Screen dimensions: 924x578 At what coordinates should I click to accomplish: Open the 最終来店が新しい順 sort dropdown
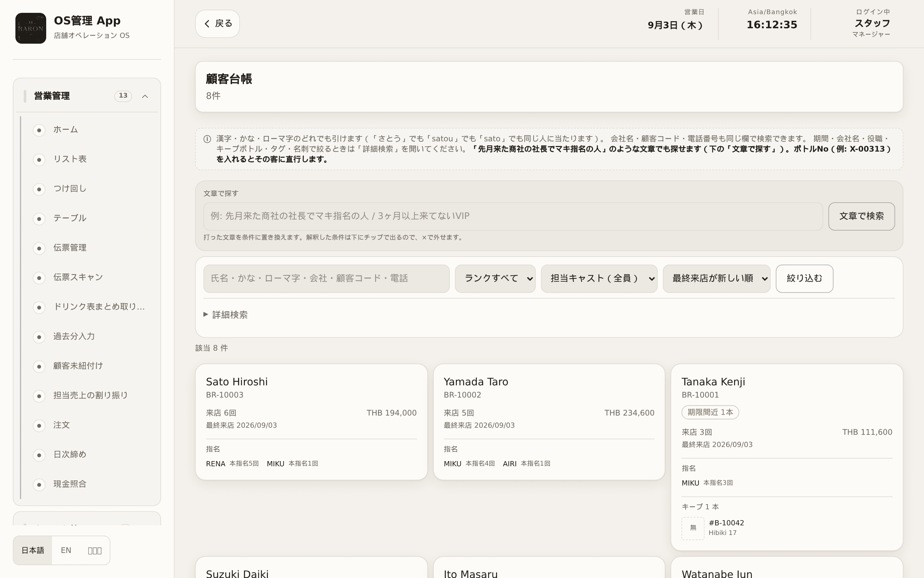(x=716, y=279)
